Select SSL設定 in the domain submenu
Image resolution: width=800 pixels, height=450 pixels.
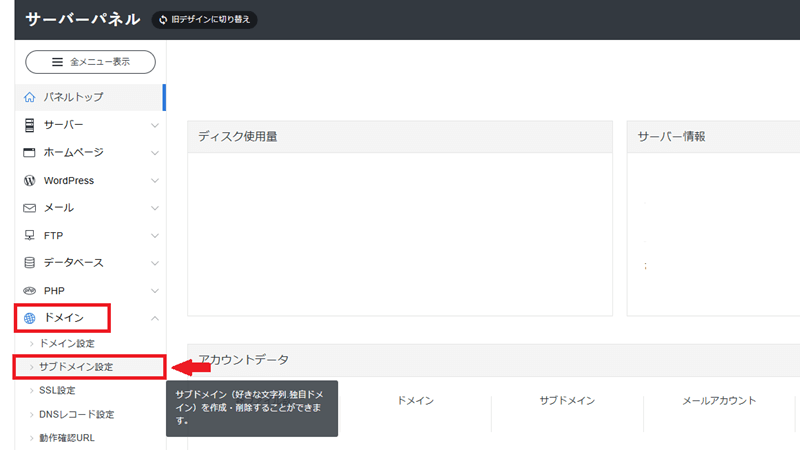(57, 390)
